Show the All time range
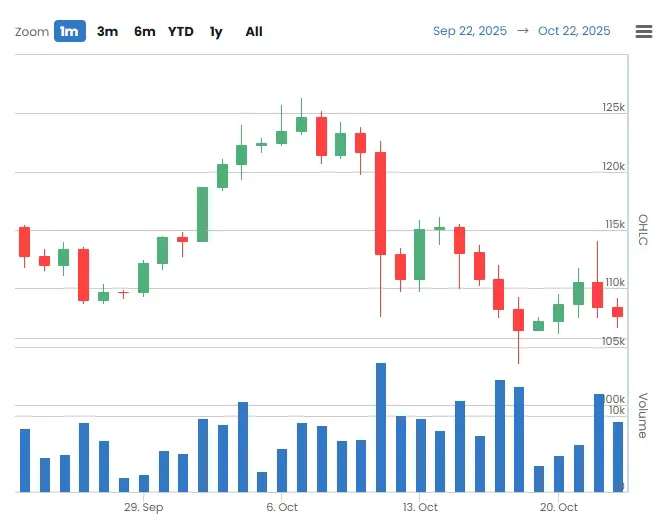 (254, 31)
